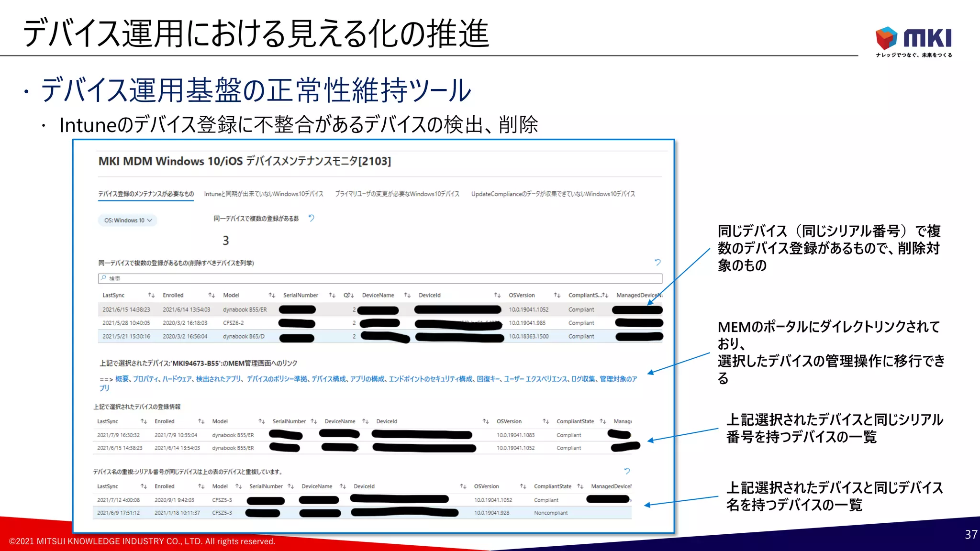The image size is (980, 551).
Task: Sort 登録情報 table by OSVersion arrows
Action: pos(546,421)
